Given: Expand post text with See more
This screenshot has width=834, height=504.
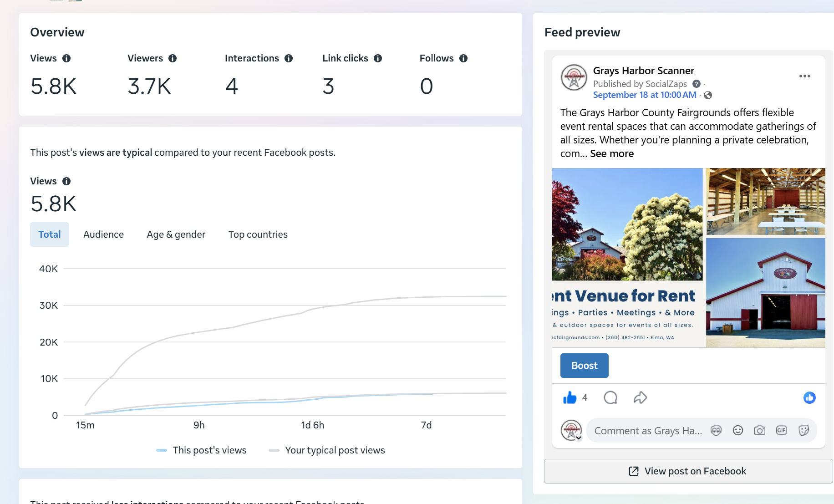Looking at the screenshot, I should pyautogui.click(x=612, y=154).
